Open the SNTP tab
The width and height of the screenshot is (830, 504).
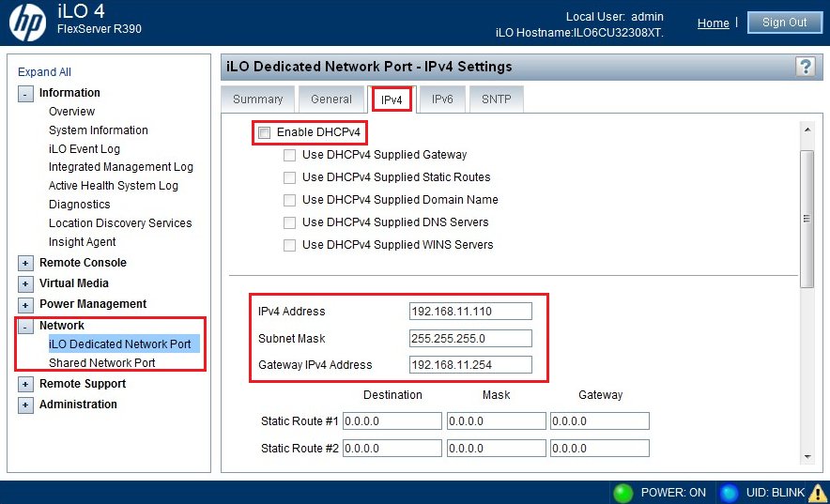497,99
